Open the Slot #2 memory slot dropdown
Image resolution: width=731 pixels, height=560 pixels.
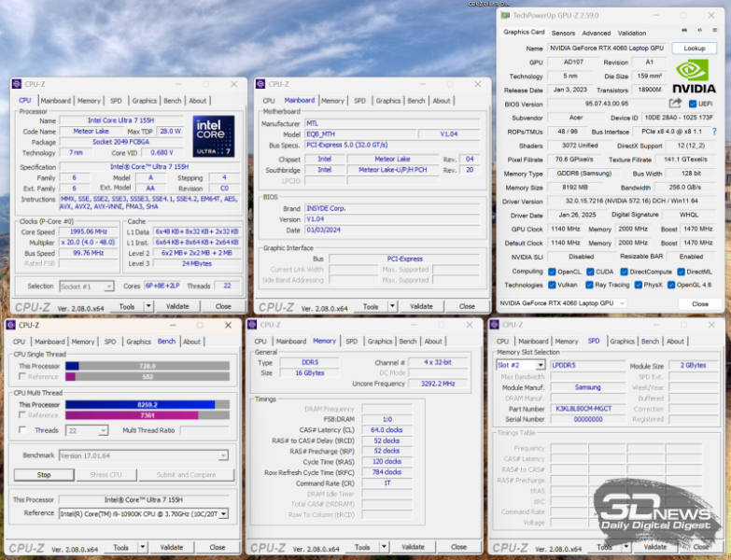click(x=541, y=365)
